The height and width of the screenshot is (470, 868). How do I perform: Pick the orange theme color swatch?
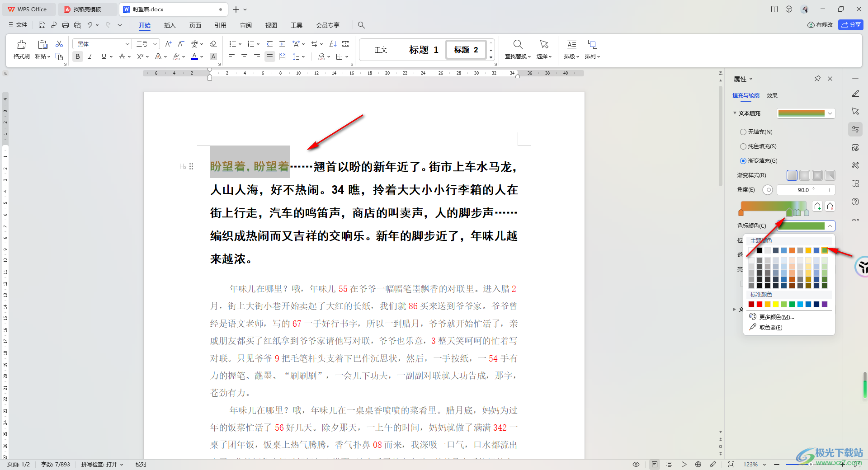(792, 250)
